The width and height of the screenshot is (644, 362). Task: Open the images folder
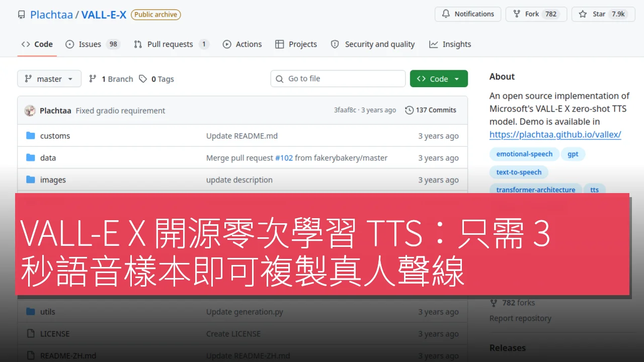pos(53,180)
